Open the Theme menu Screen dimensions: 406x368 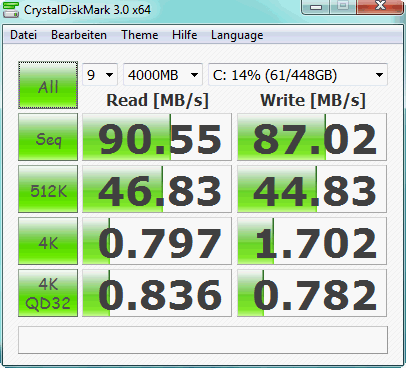(139, 35)
